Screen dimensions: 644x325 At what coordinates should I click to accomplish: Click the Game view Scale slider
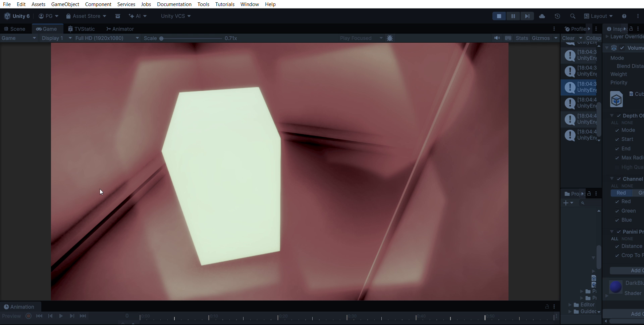point(191,38)
